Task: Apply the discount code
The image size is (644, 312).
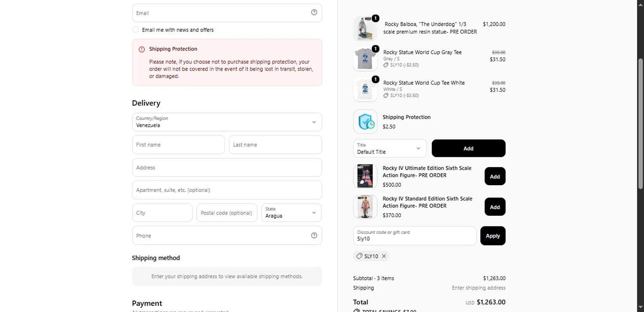Action: click(493, 236)
